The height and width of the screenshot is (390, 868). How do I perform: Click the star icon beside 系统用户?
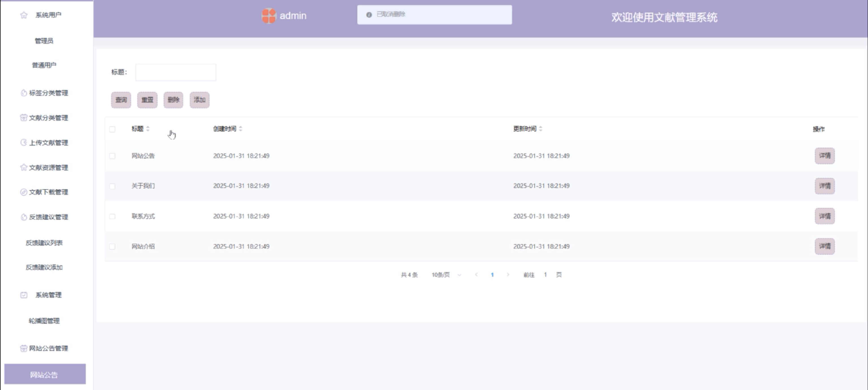[23, 15]
